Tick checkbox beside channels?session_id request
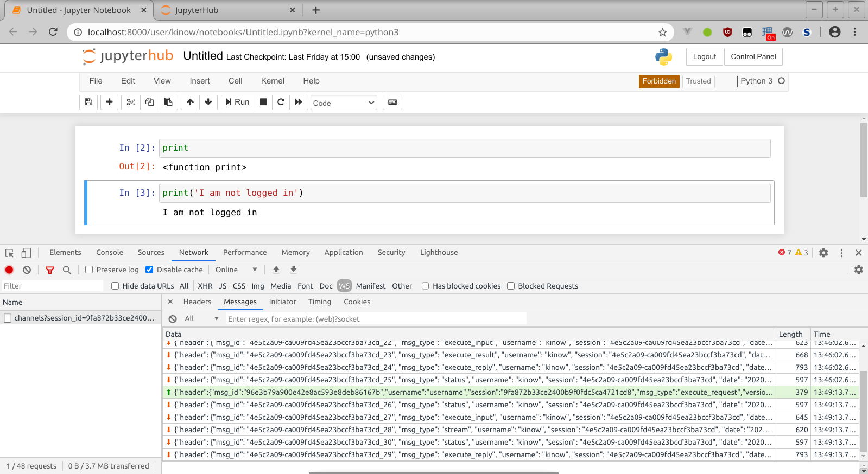The image size is (868, 474). 8,318
